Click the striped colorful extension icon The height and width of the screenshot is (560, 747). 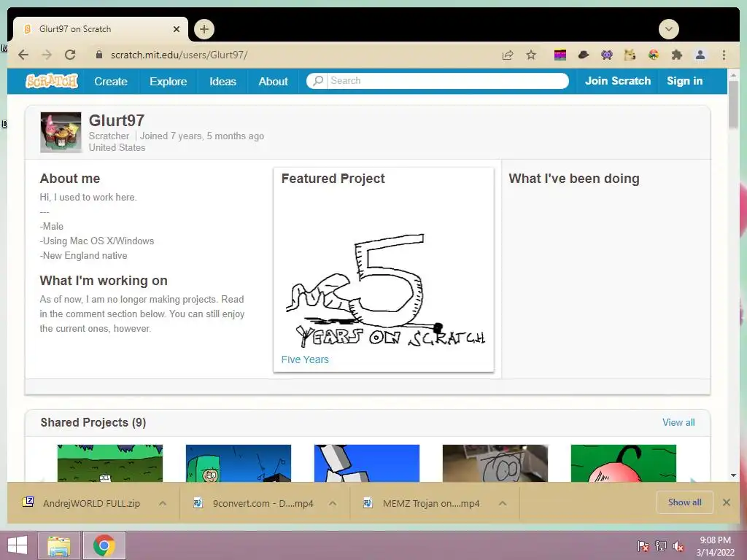[560, 55]
